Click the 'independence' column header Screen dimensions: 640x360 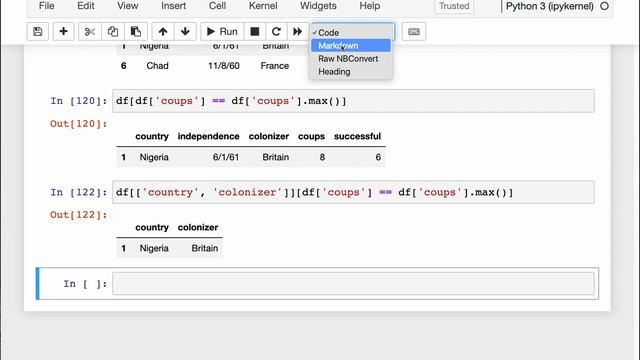click(209, 136)
